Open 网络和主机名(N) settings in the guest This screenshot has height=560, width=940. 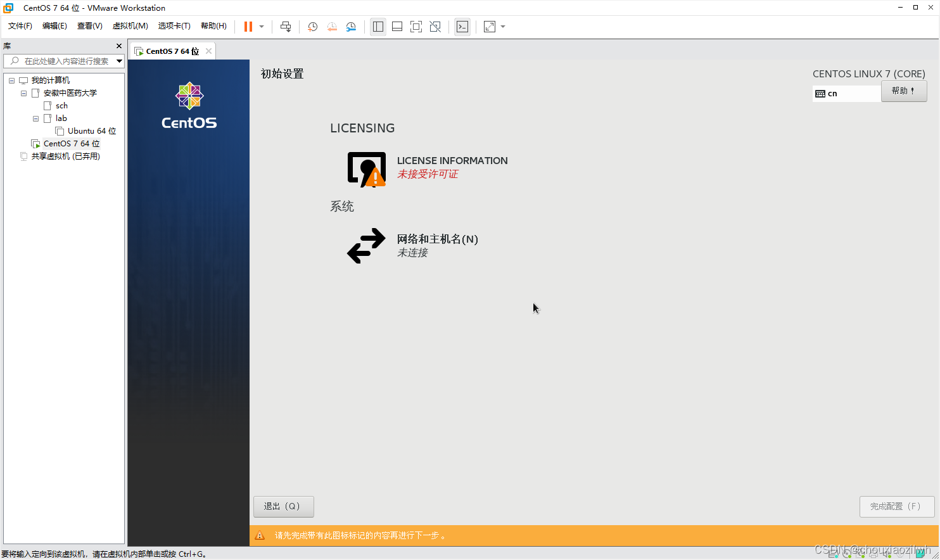(436, 239)
